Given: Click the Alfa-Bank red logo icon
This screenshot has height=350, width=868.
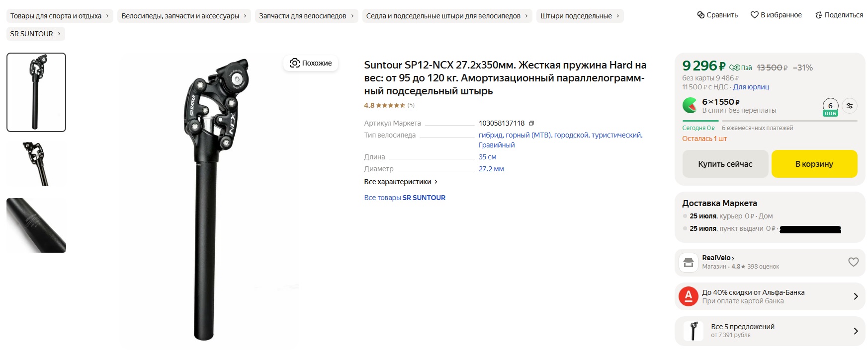Looking at the screenshot, I should [689, 296].
